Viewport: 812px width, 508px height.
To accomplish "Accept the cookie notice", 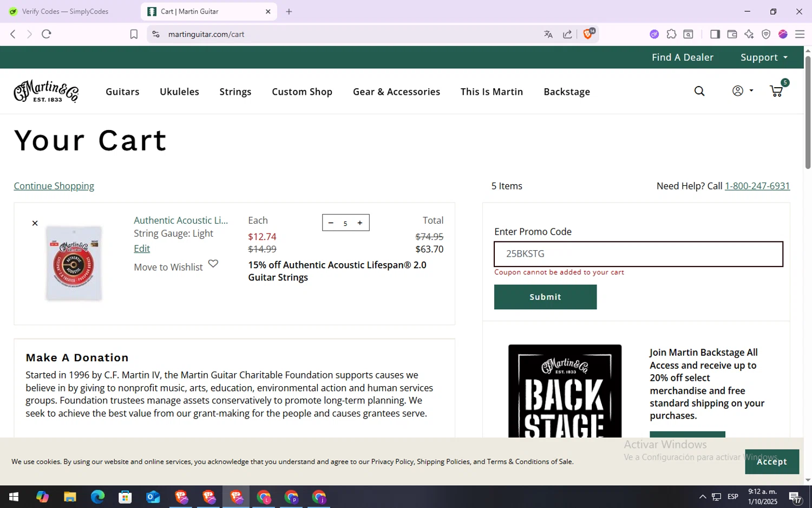I will pyautogui.click(x=772, y=461).
